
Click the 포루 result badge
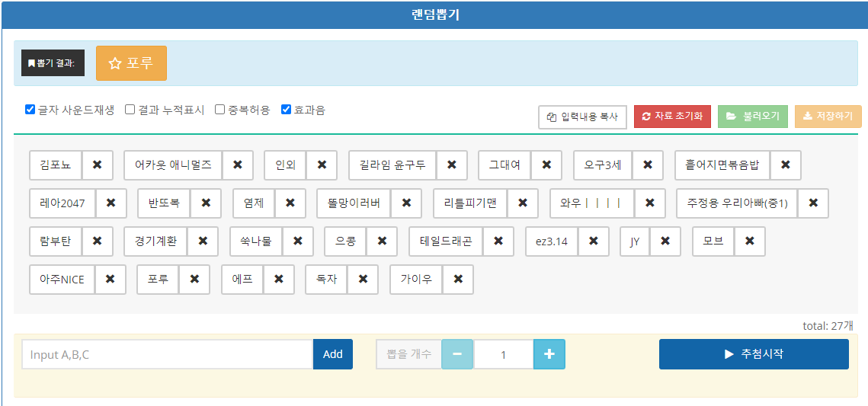[131, 63]
